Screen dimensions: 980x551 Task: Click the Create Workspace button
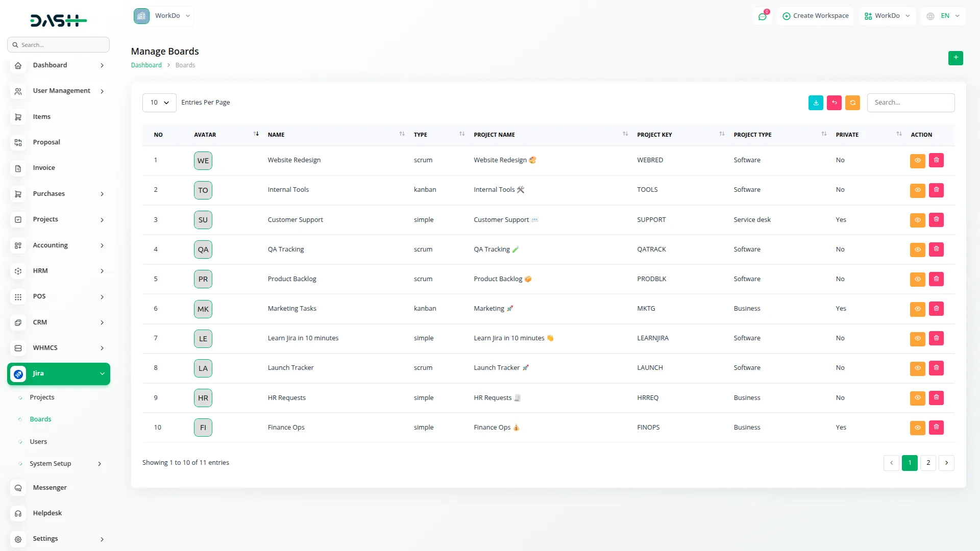pos(815,16)
